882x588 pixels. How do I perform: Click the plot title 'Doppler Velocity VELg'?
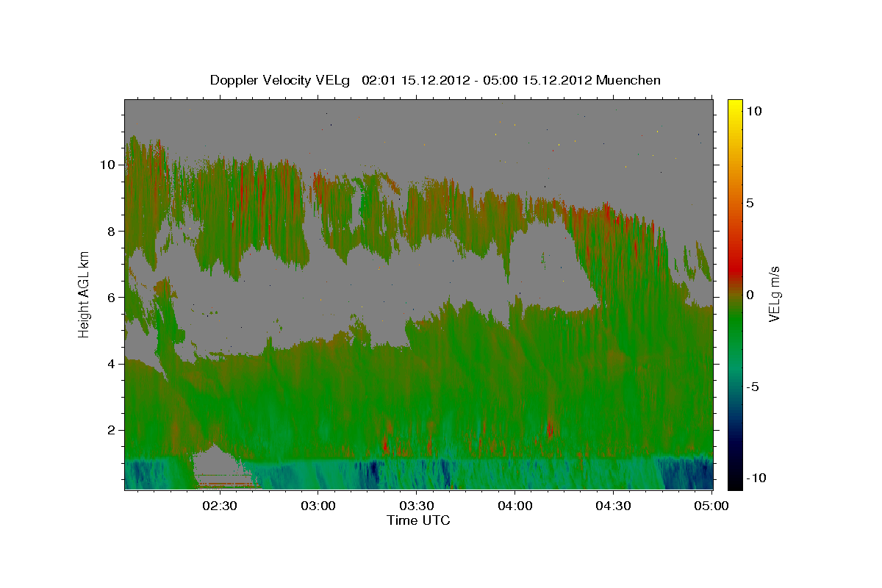pyautogui.click(x=281, y=80)
